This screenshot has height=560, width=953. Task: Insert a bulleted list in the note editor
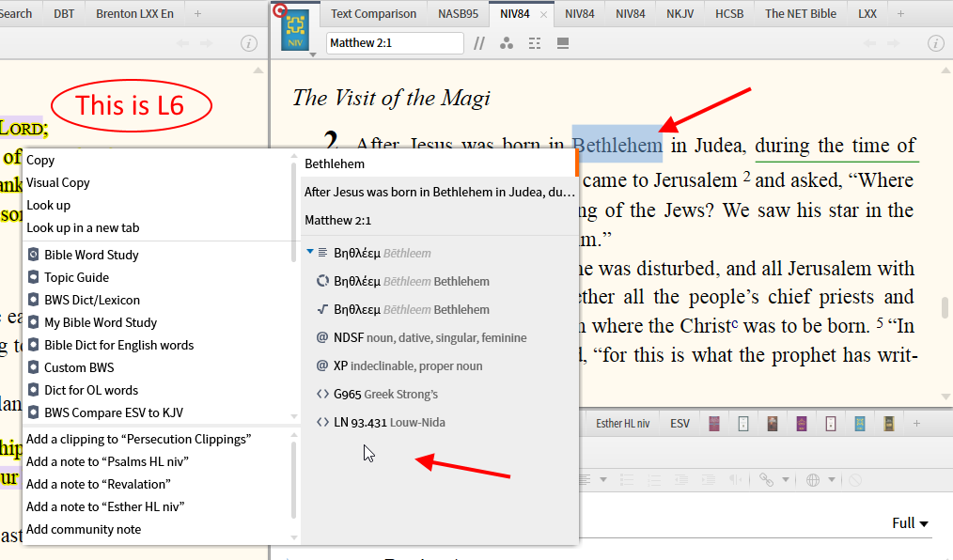pos(627,480)
